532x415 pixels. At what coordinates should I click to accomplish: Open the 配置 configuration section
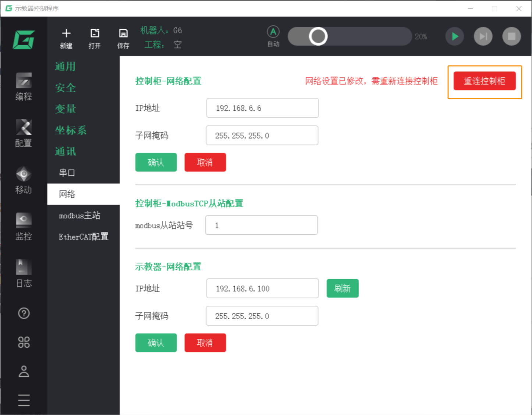point(24,134)
